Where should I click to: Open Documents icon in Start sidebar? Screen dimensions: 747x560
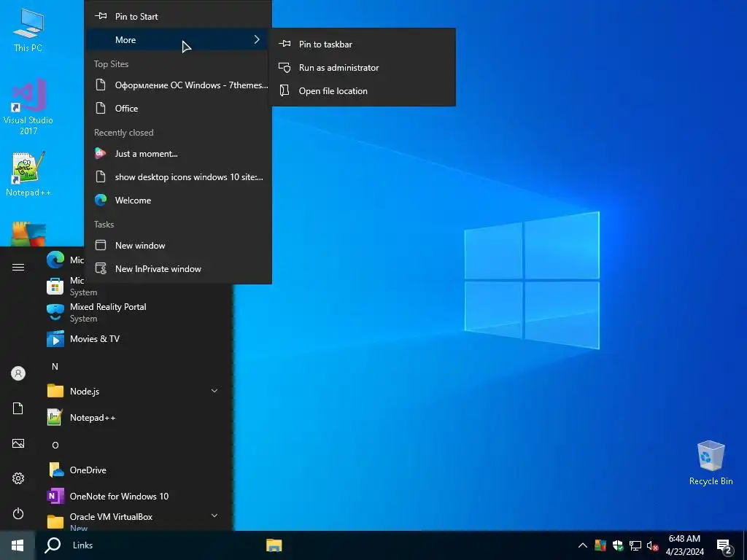[18, 408]
